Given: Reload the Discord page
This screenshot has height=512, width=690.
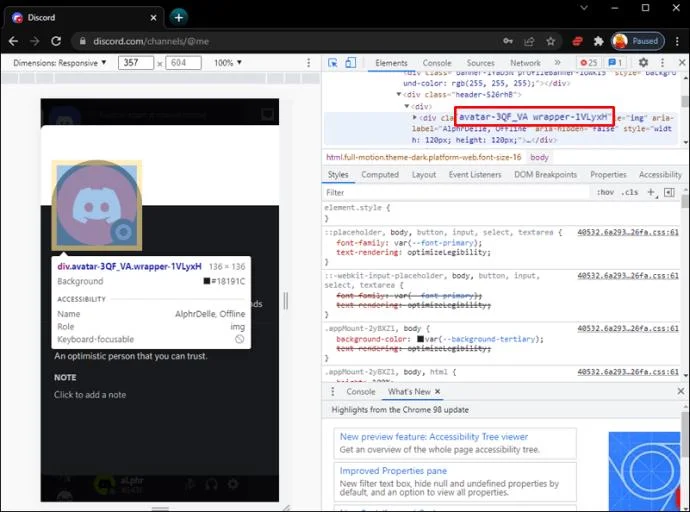Looking at the screenshot, I should [x=56, y=41].
